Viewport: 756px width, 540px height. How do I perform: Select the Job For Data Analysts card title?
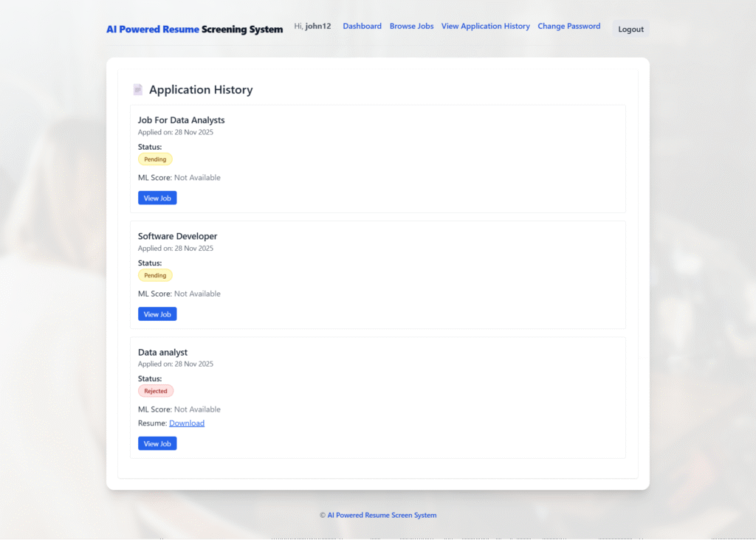[181, 120]
